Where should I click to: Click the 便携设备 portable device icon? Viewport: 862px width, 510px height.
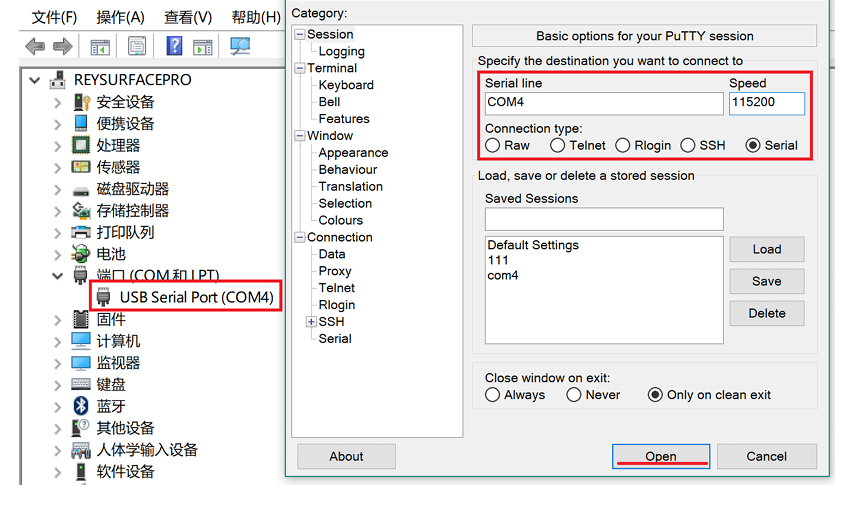[81, 123]
